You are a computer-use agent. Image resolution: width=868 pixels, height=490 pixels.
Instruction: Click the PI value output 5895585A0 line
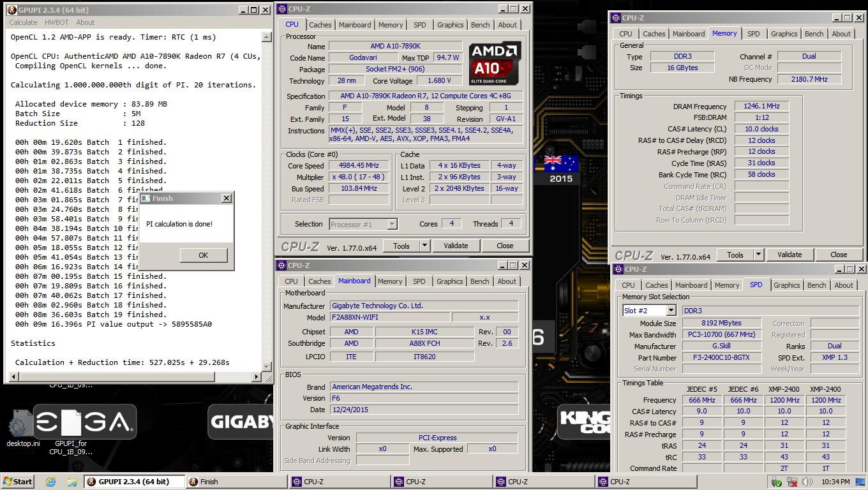tap(114, 324)
